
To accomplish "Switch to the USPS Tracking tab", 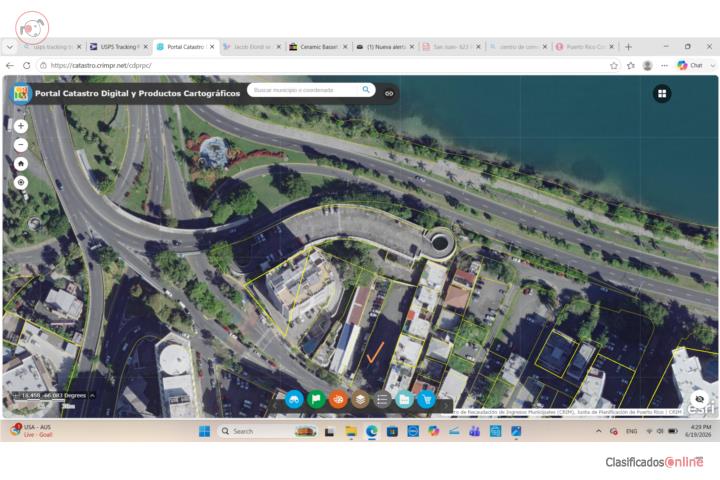I will tap(118, 47).
